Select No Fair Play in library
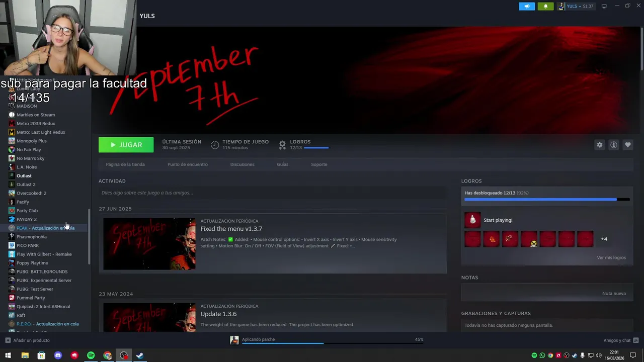The width and height of the screenshot is (644, 362). pyautogui.click(x=29, y=149)
